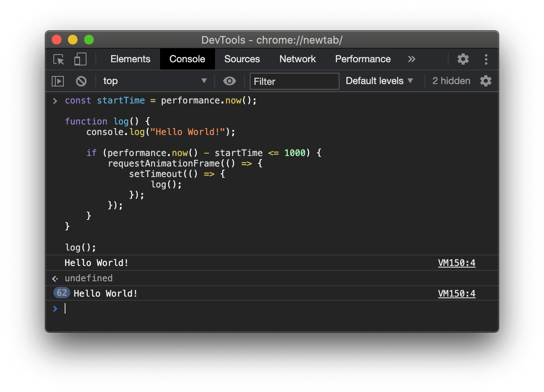The image size is (544, 392).
Task: Show the console sidebar panel icon
Action: click(x=58, y=81)
